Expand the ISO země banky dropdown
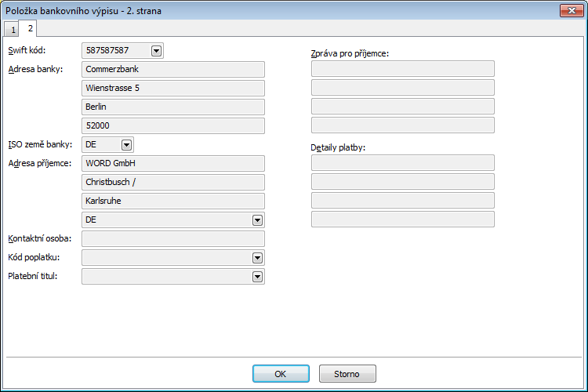 [127, 144]
